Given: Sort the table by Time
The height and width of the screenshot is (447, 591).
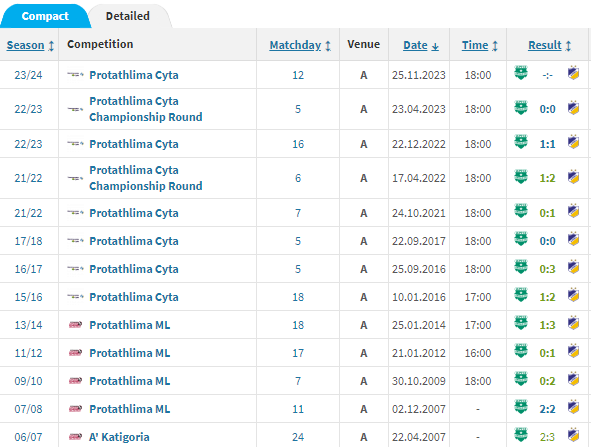Looking at the screenshot, I should (x=480, y=45).
